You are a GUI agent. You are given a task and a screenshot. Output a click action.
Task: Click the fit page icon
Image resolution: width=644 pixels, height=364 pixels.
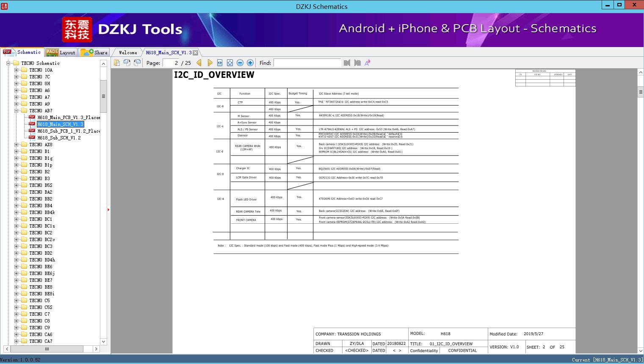[230, 63]
